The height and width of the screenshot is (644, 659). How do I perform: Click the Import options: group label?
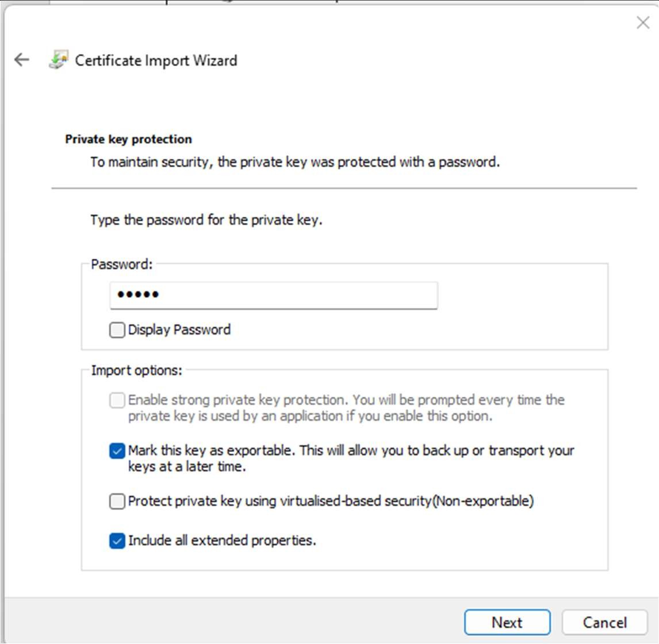click(136, 370)
